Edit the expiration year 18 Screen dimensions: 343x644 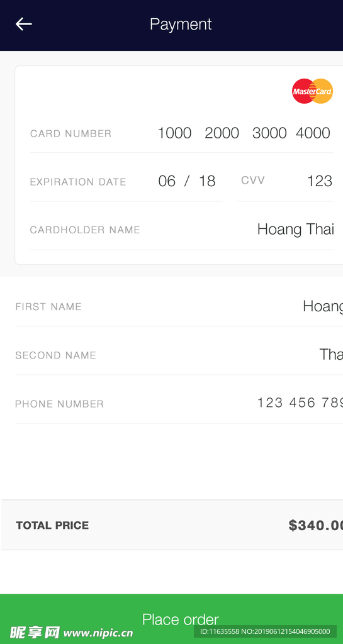(207, 181)
